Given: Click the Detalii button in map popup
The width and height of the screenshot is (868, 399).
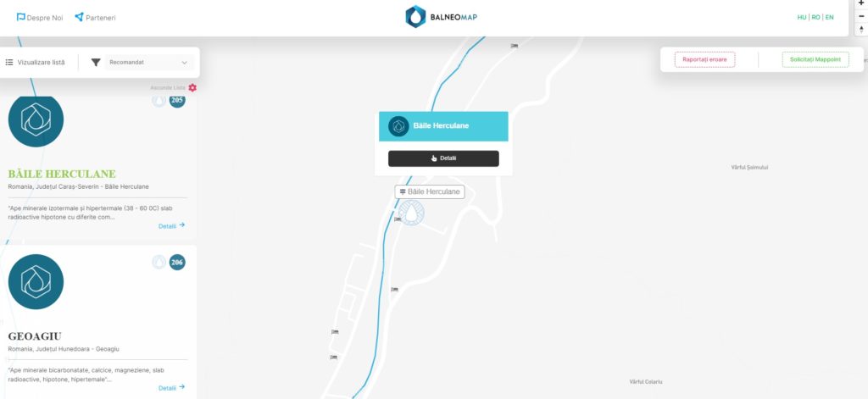Looking at the screenshot, I should 443,158.
